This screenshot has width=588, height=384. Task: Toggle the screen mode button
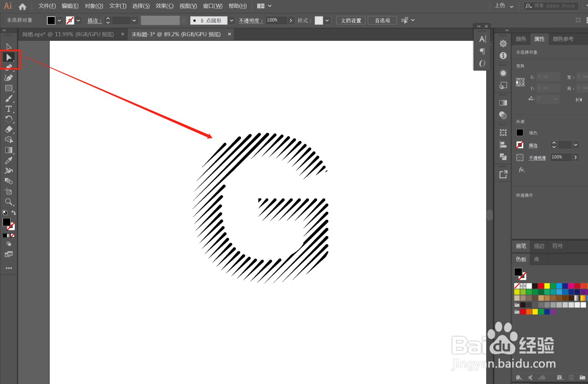[x=9, y=254]
